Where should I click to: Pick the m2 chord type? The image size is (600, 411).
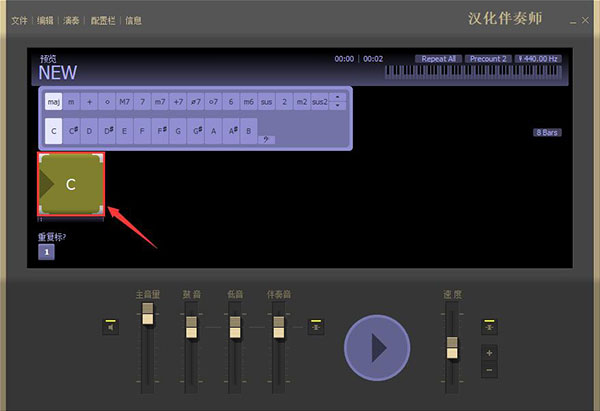(x=302, y=102)
